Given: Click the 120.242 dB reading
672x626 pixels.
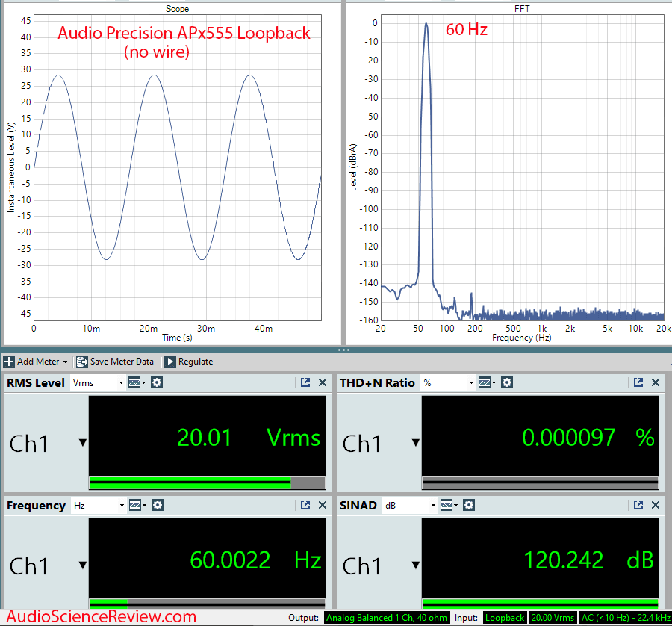Looking at the screenshot, I should (x=589, y=560).
